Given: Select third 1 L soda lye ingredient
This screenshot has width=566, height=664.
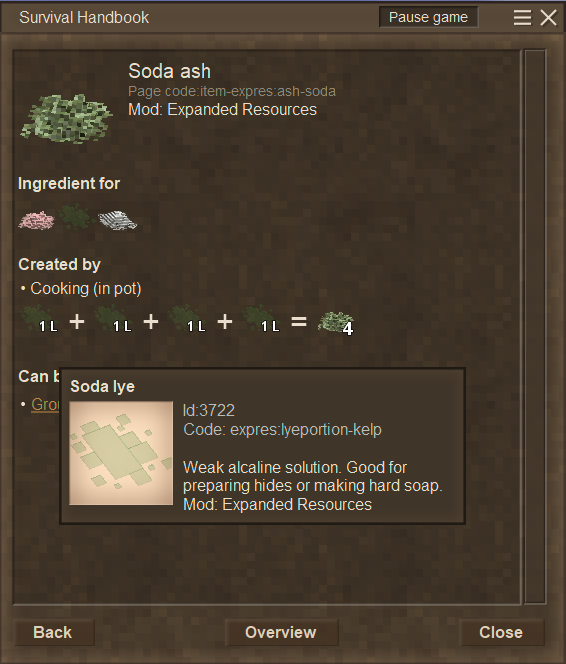Looking at the screenshot, I should point(187,319).
